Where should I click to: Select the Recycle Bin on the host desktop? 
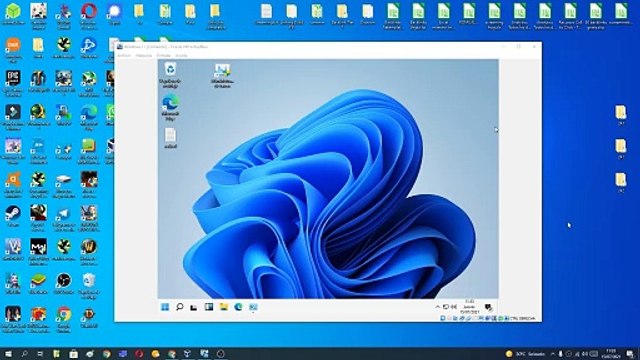[x=89, y=286]
